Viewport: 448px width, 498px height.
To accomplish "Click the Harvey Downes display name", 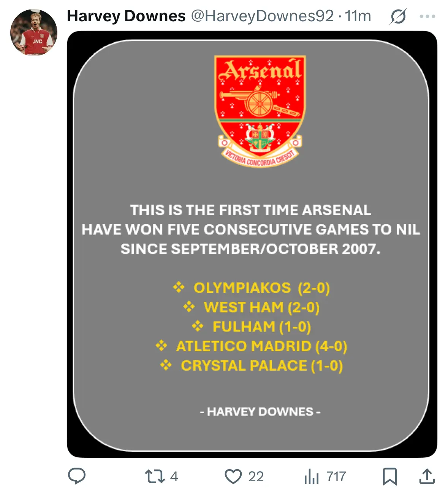I will tap(126, 16).
